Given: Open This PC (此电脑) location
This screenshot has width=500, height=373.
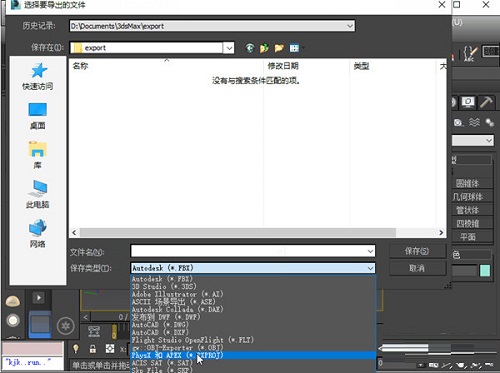Looking at the screenshot, I should pyautogui.click(x=38, y=194).
